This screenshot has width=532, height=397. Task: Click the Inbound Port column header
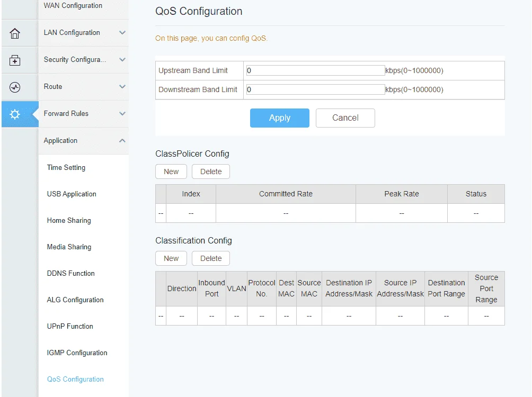[212, 288]
